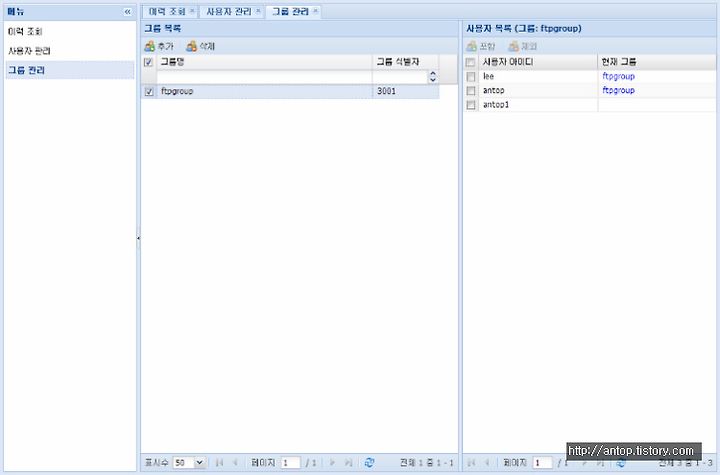720x475 pixels.
Task: Sort by the 현재 그룹 column header
Action: point(657,62)
